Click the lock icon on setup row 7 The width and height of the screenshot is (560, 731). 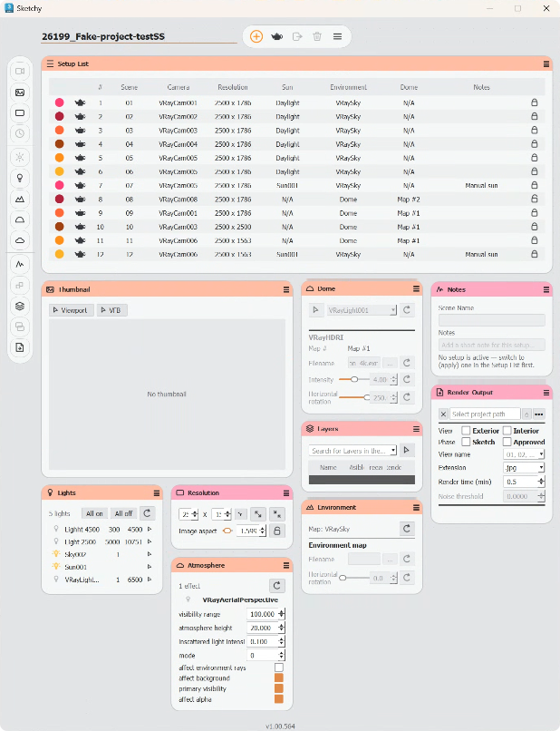point(535,185)
